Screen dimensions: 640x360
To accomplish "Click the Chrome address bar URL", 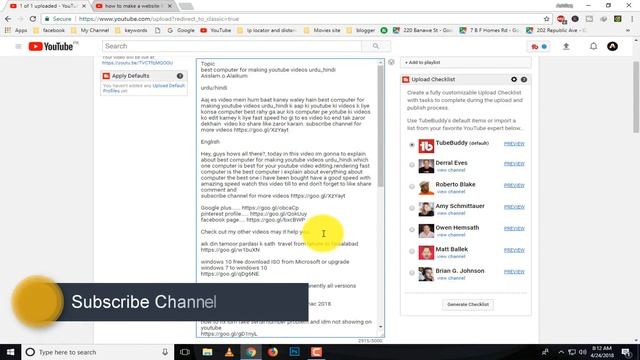I will pyautogui.click(x=159, y=19).
